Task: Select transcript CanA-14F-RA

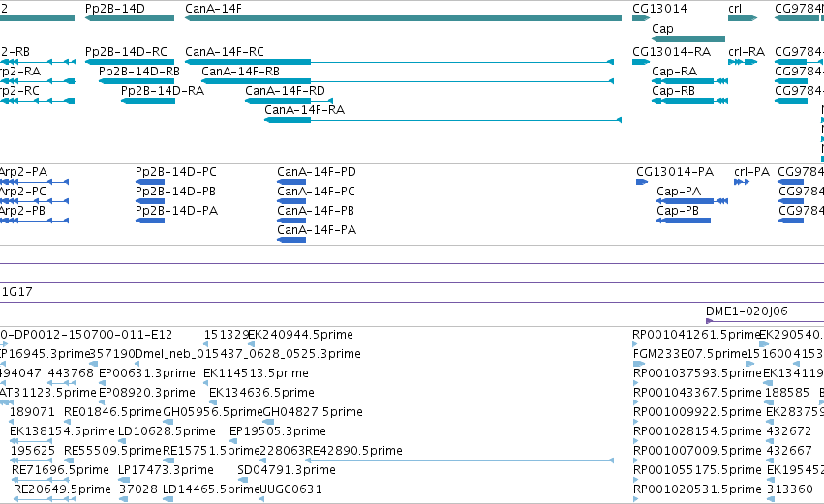Action: (x=443, y=120)
